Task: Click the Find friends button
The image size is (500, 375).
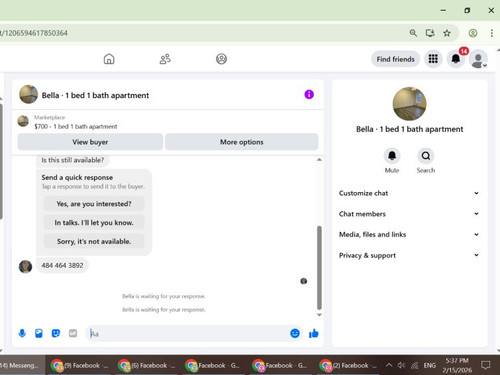Action: click(x=395, y=59)
